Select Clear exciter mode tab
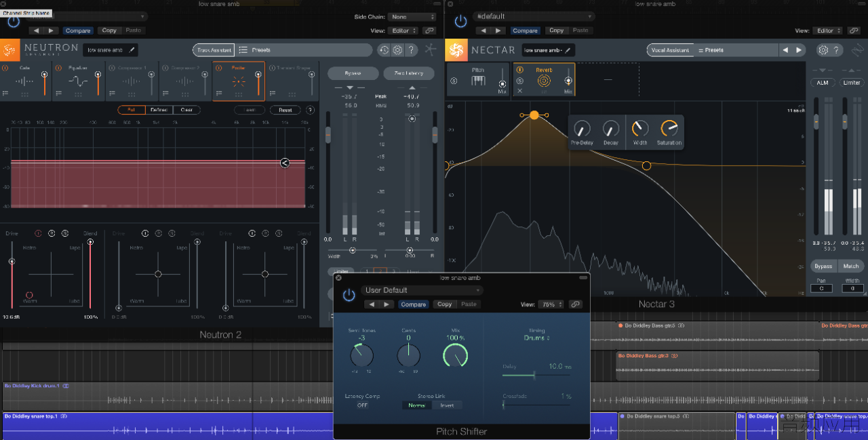 (x=186, y=110)
